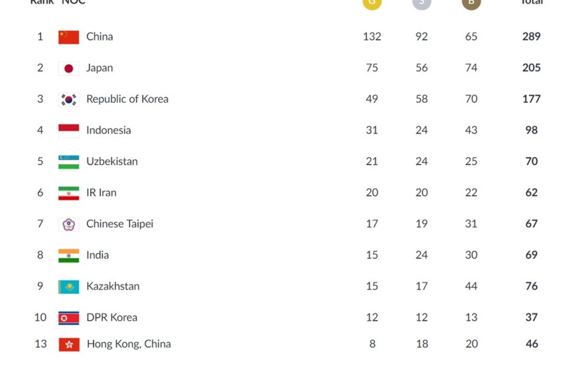Image resolution: width=588 pixels, height=392 pixels.
Task: Sort by the silver medal column icon
Action: 421,3
